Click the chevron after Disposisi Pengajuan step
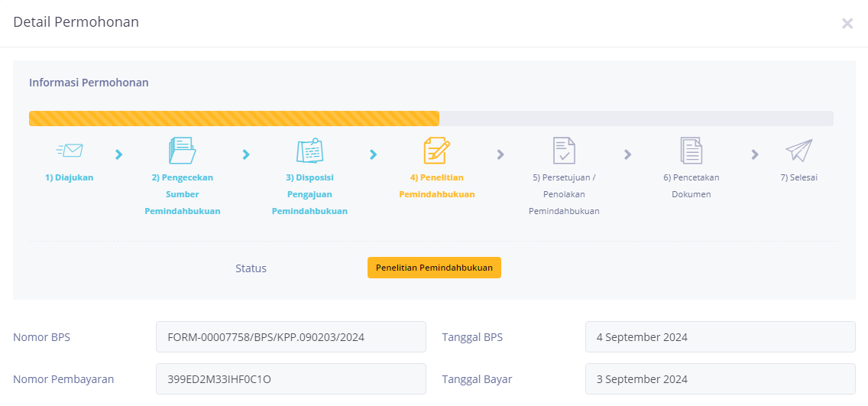 [373, 154]
